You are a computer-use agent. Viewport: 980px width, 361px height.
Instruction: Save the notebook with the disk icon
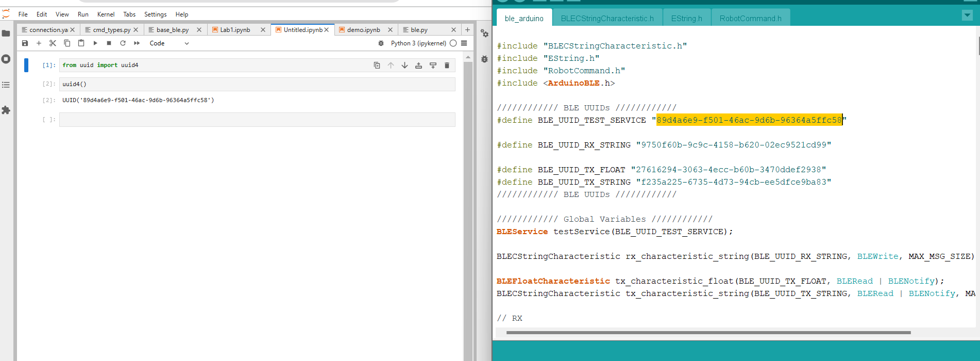[x=25, y=43]
